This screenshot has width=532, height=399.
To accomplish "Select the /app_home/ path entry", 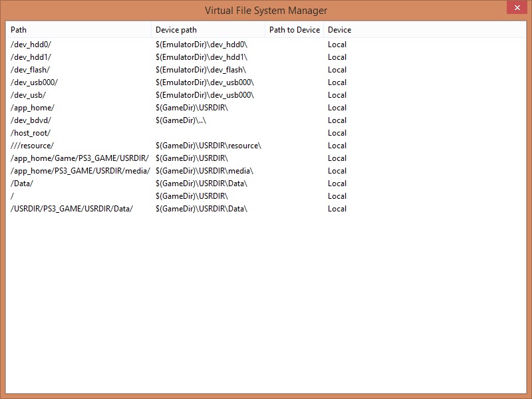I will 33,108.
